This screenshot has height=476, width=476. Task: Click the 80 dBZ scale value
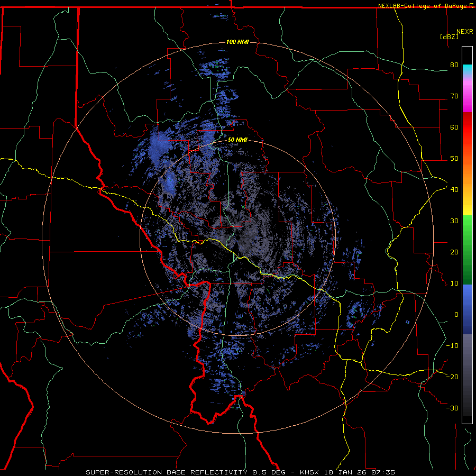click(454, 65)
